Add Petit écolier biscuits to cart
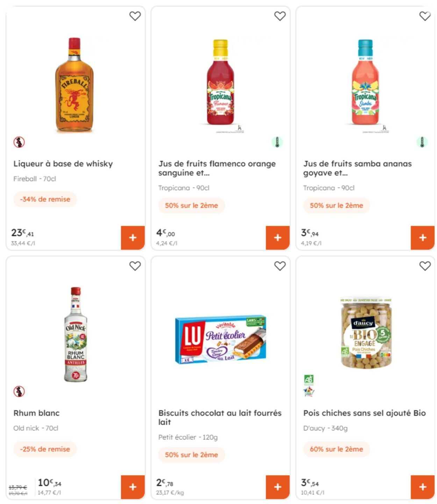 (278, 487)
